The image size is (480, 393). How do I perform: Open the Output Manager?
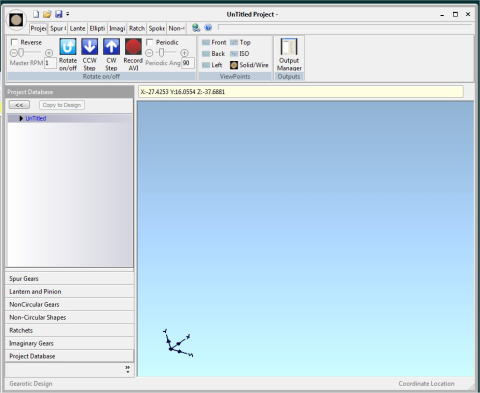tap(289, 54)
